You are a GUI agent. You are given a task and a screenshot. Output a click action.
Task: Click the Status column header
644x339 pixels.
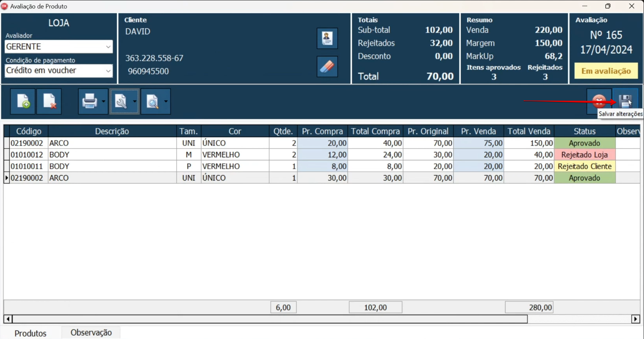[584, 131]
